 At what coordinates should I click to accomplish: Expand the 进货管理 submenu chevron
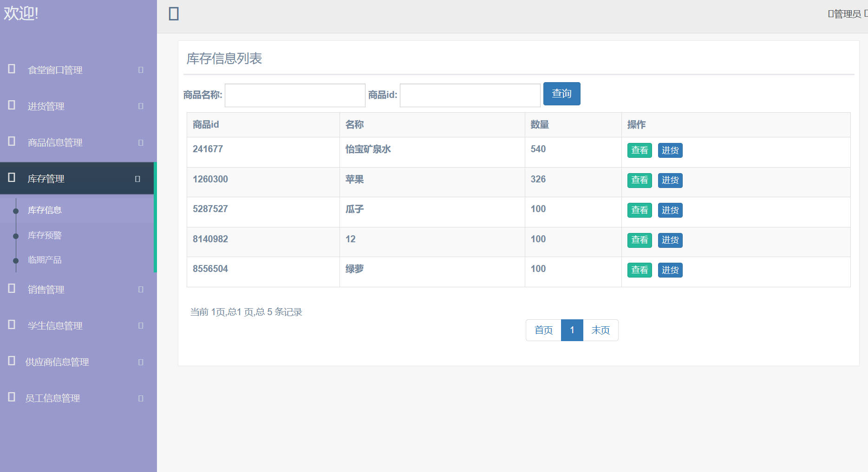(x=140, y=105)
